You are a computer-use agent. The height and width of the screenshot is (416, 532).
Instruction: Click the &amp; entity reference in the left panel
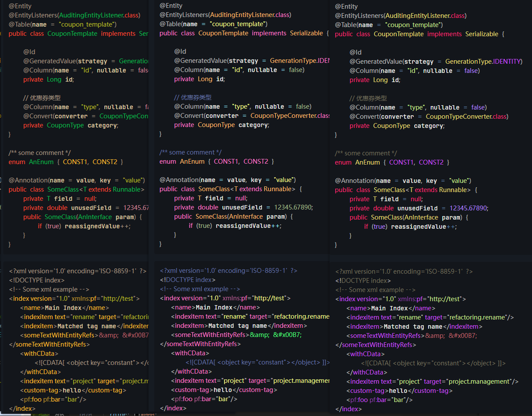[x=109, y=335]
